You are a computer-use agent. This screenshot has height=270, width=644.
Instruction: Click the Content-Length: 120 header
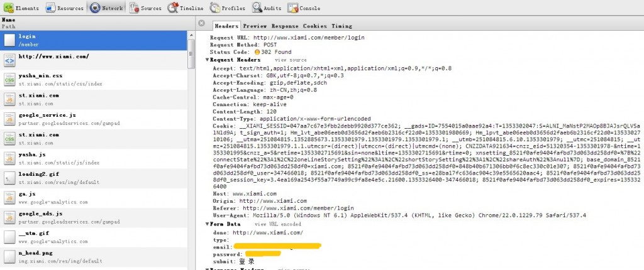[245, 112]
